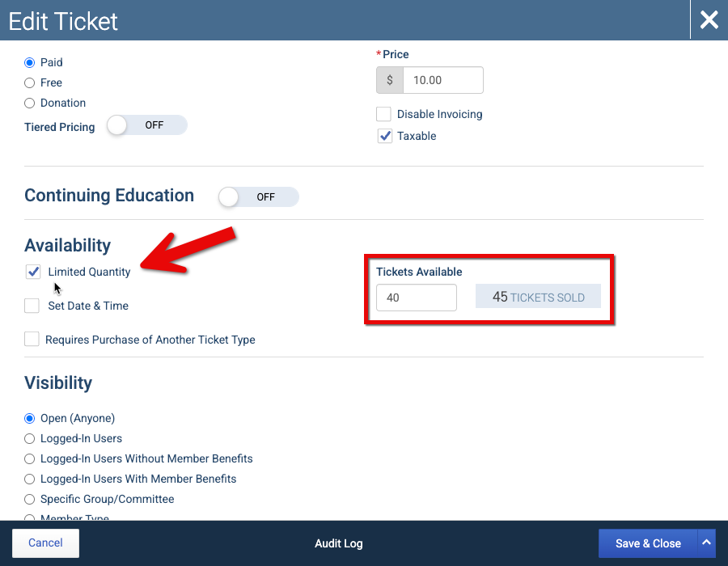
Task: Uncheck the Taxable checkbox
Action: (384, 136)
